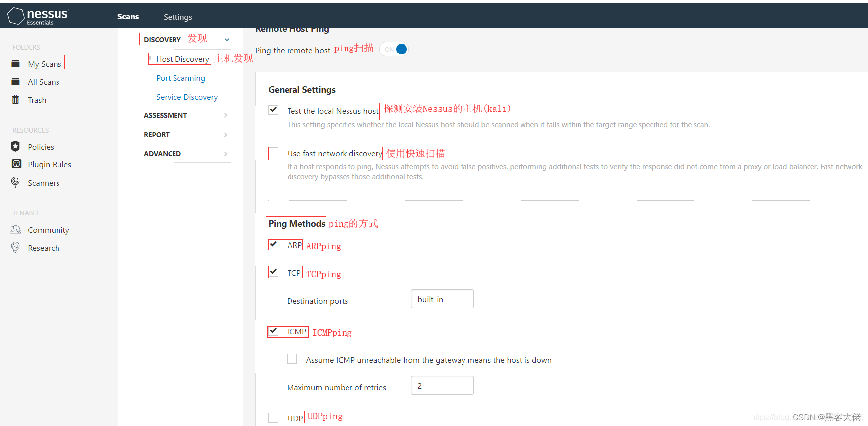The height and width of the screenshot is (426, 868).
Task: Uncheck the ARP ping method
Action: 274,244
